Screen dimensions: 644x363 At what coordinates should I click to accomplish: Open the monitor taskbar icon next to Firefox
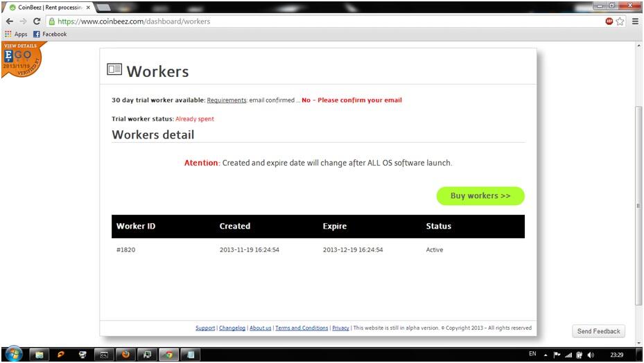pos(147,355)
